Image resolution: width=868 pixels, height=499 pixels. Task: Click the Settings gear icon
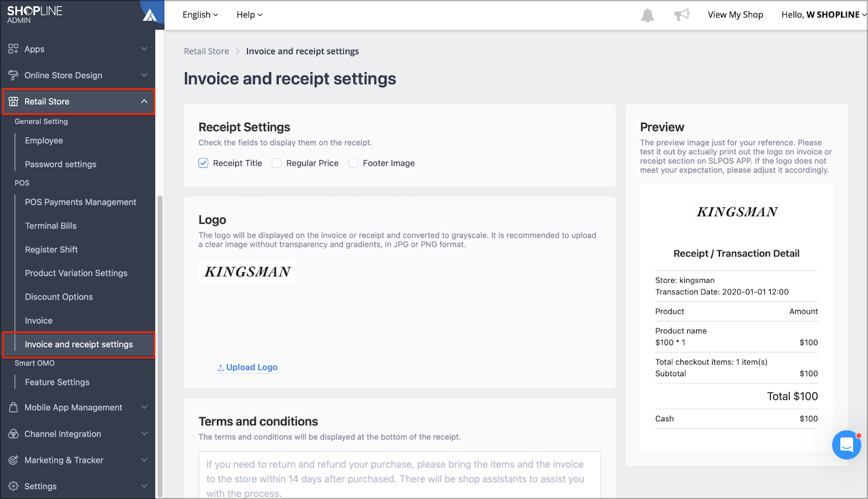13,486
